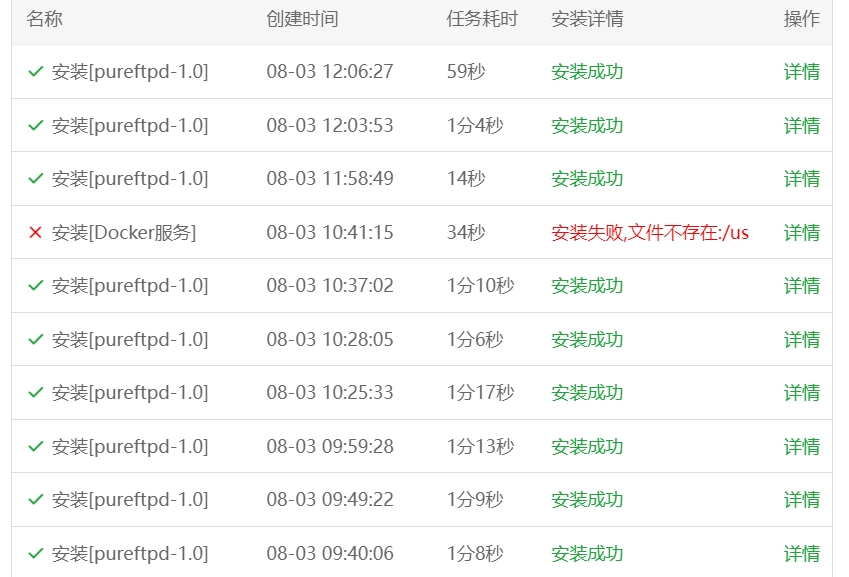The image size is (849, 577).
Task: Click the 14秒 duration cell
Action: tap(466, 179)
